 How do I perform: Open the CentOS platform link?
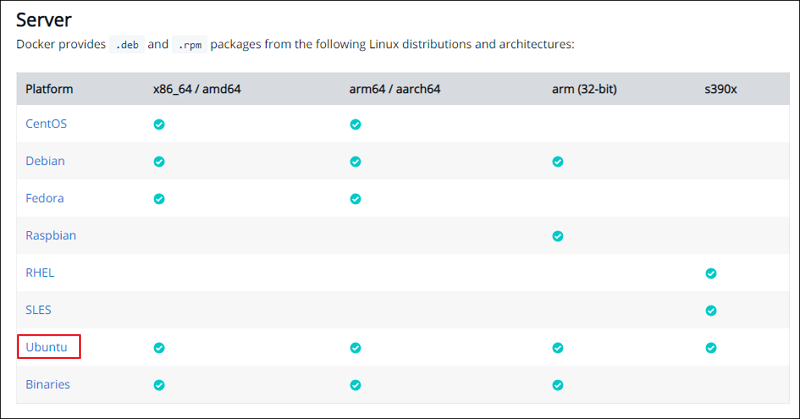click(46, 124)
